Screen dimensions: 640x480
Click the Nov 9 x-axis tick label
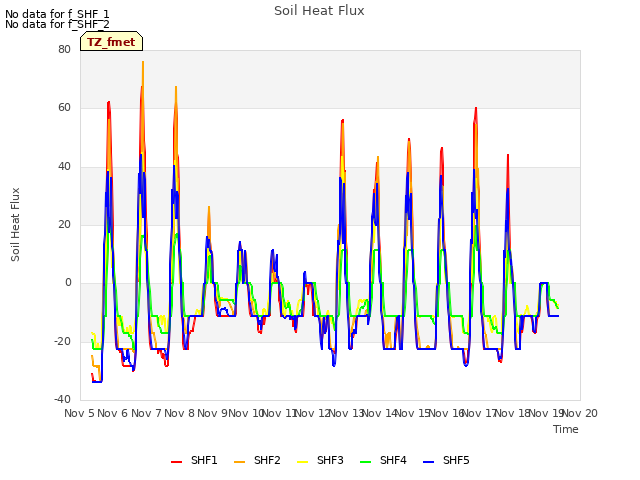coord(213,413)
